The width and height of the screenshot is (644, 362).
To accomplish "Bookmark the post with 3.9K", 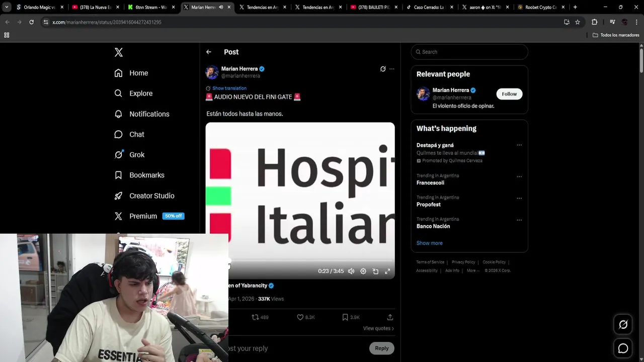I will click(x=351, y=317).
